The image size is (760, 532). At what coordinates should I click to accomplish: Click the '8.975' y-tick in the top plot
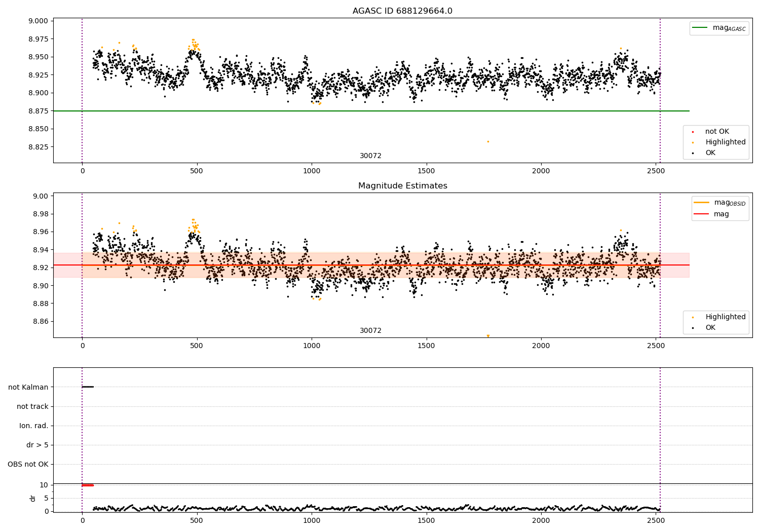39,39
